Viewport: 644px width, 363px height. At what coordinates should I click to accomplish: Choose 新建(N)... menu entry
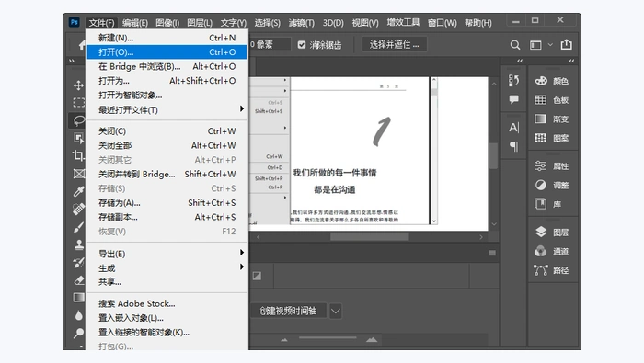click(167, 38)
